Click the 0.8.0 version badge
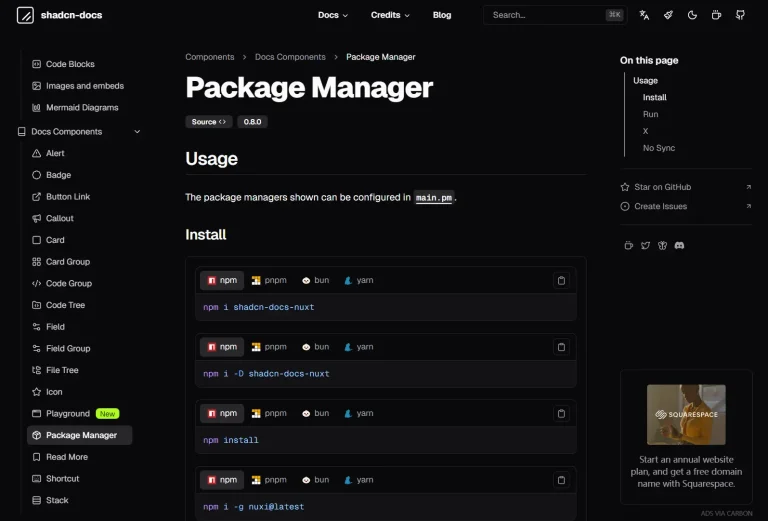Viewport: 768px width, 521px height. click(252, 122)
